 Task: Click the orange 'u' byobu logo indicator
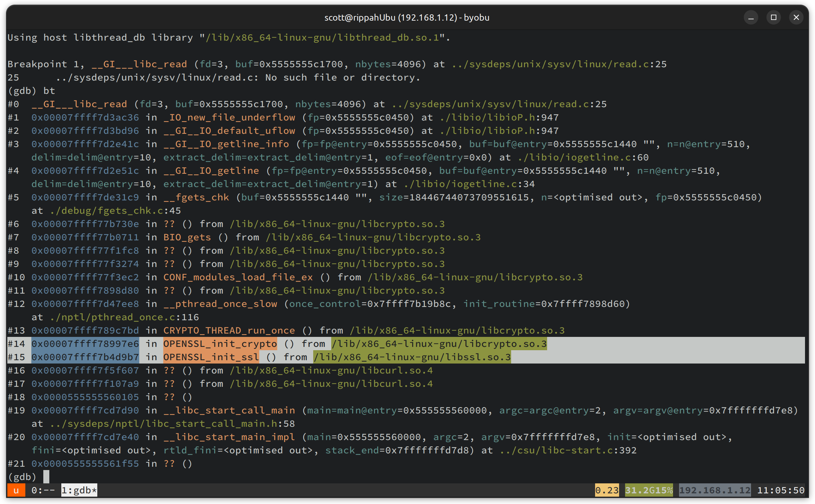pyautogui.click(x=16, y=490)
